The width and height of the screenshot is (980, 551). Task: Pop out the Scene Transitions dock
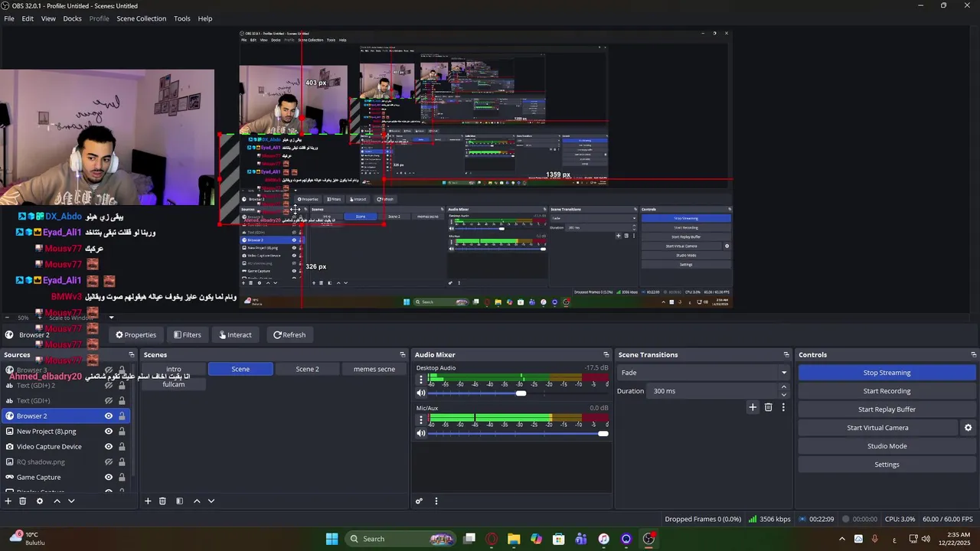786,354
